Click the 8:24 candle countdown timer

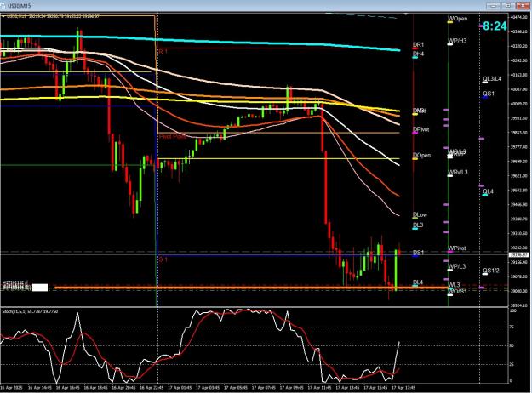[x=495, y=26]
